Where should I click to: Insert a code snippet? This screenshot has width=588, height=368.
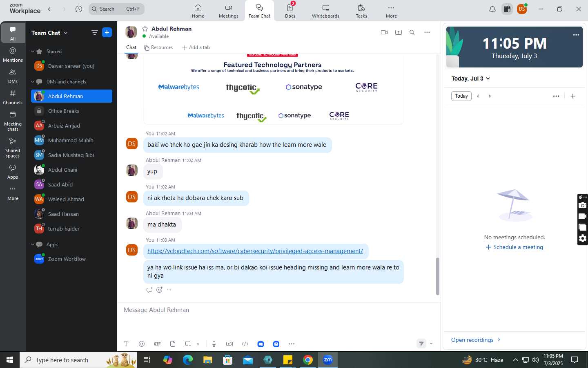245,344
